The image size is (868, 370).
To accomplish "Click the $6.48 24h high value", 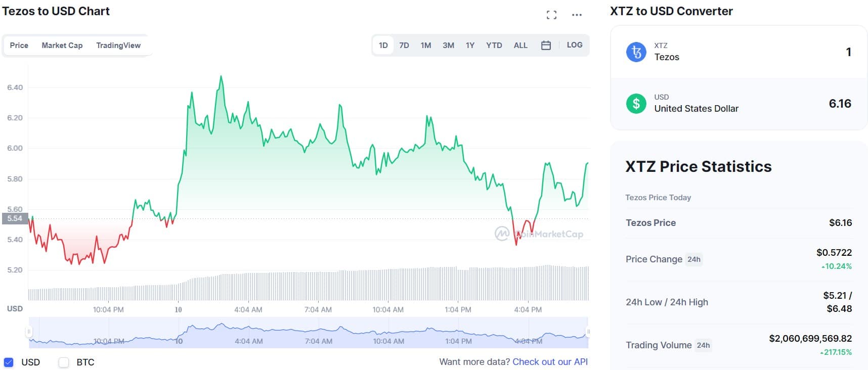I will (x=839, y=309).
